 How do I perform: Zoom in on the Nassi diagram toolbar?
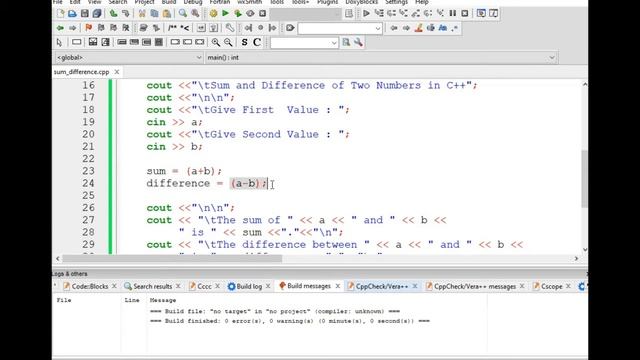(216, 42)
